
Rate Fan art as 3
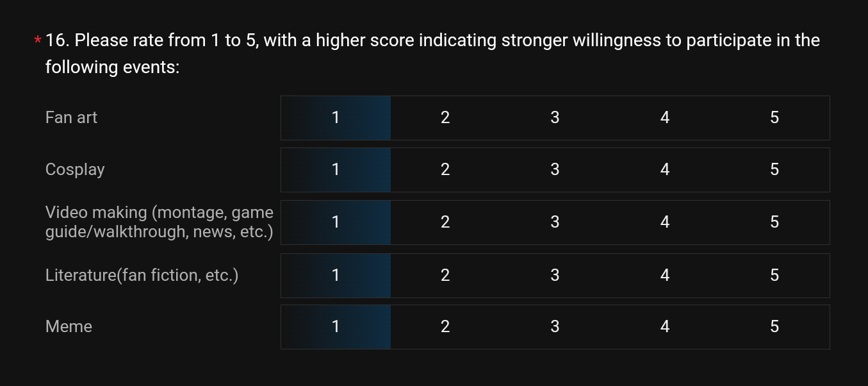point(555,118)
